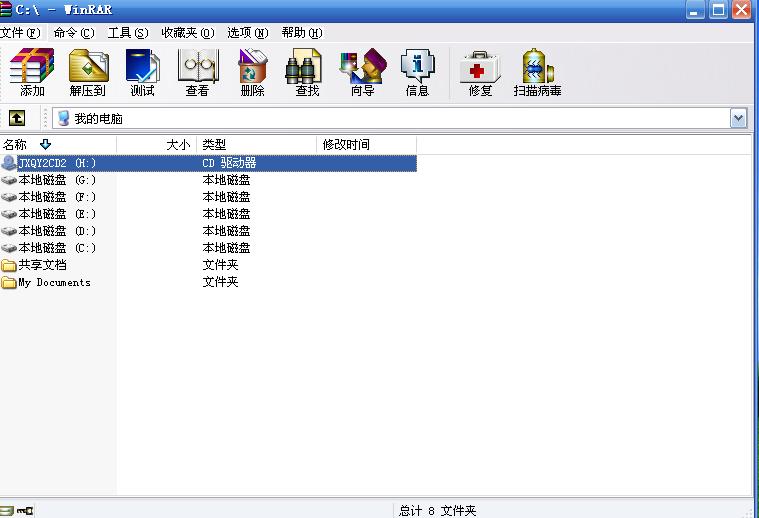The image size is (759, 518).
Task: Click the key icon in status bar
Action: coord(25,511)
